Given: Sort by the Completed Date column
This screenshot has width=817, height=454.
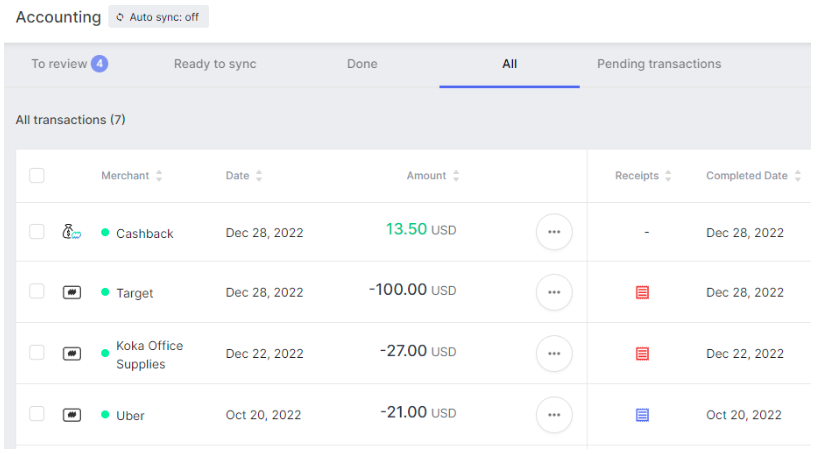Looking at the screenshot, I should point(797,176).
